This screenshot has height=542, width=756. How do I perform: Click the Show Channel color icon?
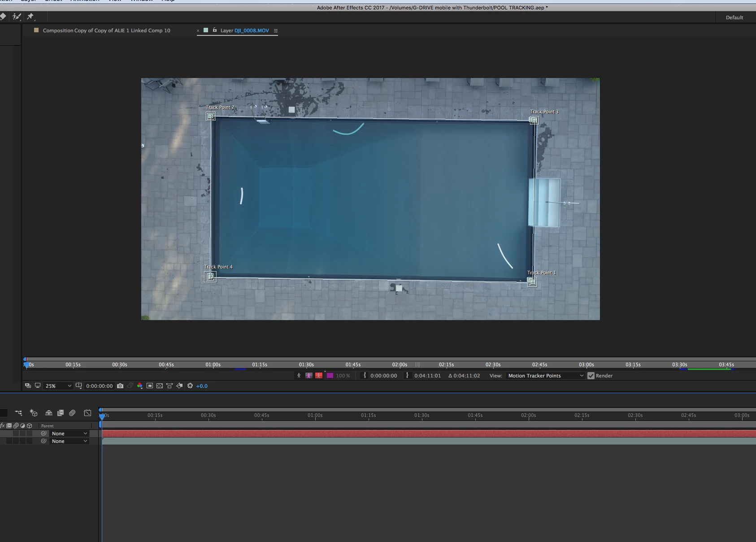(140, 386)
